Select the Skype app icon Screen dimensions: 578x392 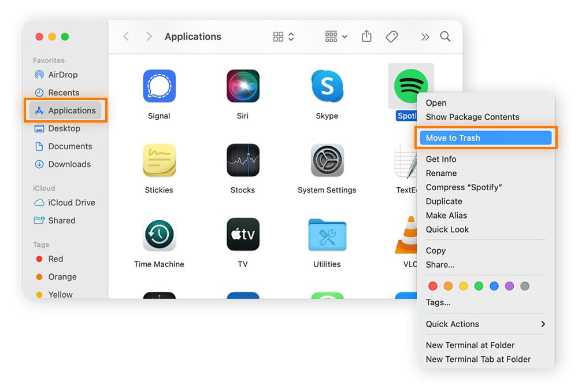327,86
